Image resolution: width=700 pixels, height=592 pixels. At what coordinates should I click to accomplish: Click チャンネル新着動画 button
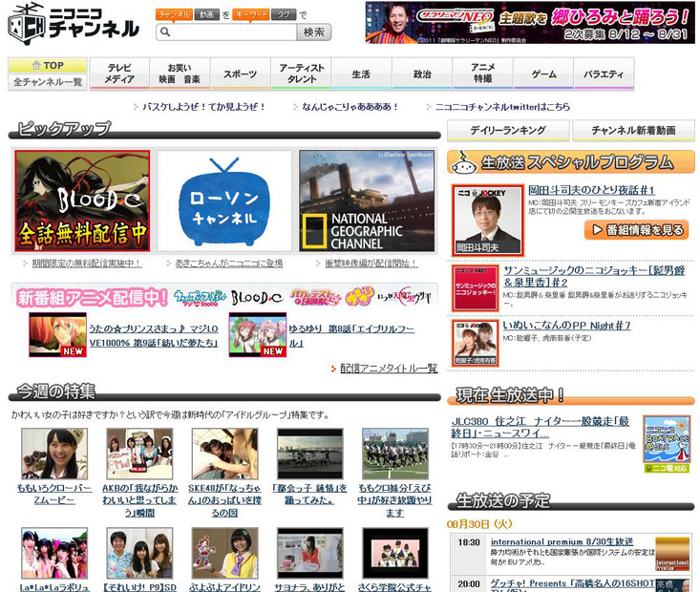[633, 131]
